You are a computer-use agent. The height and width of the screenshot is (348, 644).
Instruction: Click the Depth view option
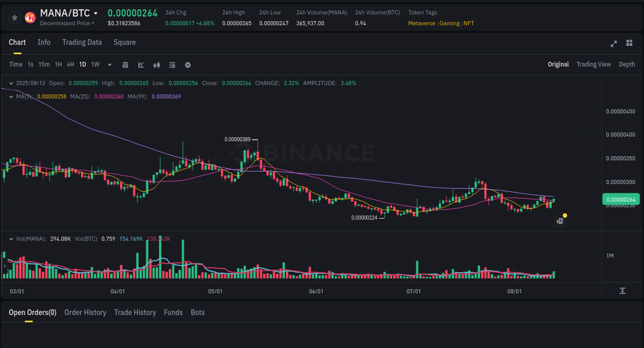click(x=626, y=64)
